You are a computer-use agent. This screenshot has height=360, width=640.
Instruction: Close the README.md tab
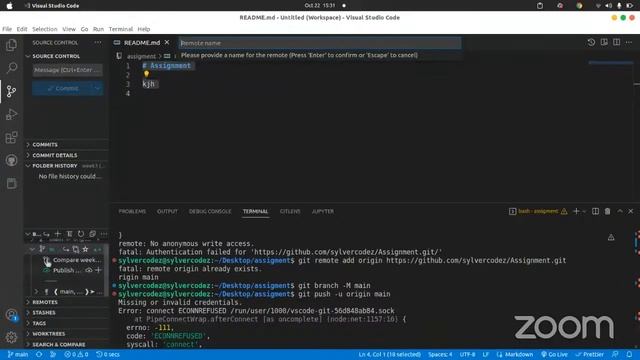(x=167, y=42)
